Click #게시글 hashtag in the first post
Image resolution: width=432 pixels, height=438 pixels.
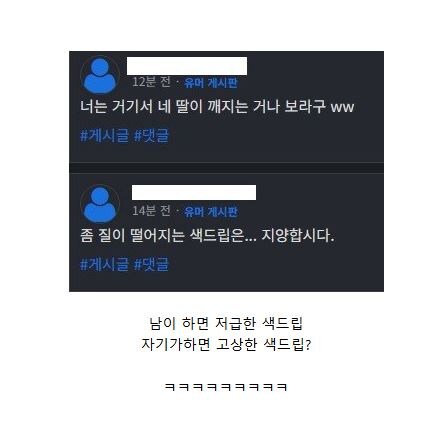point(104,136)
